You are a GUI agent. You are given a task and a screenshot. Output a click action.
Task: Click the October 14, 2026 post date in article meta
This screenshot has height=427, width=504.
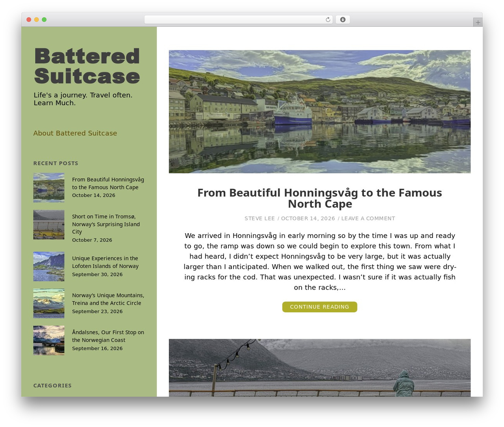point(308,219)
